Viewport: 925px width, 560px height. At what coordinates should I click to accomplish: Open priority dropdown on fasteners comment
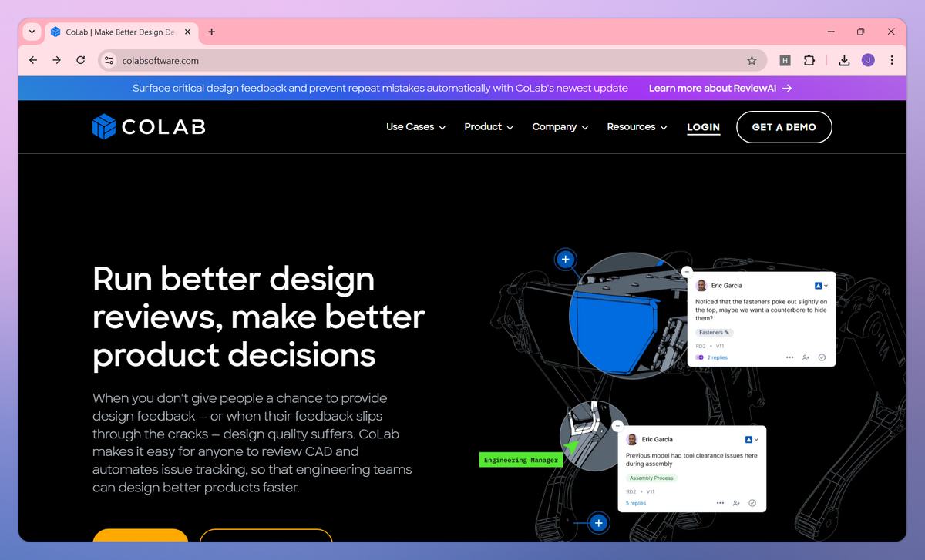click(821, 286)
